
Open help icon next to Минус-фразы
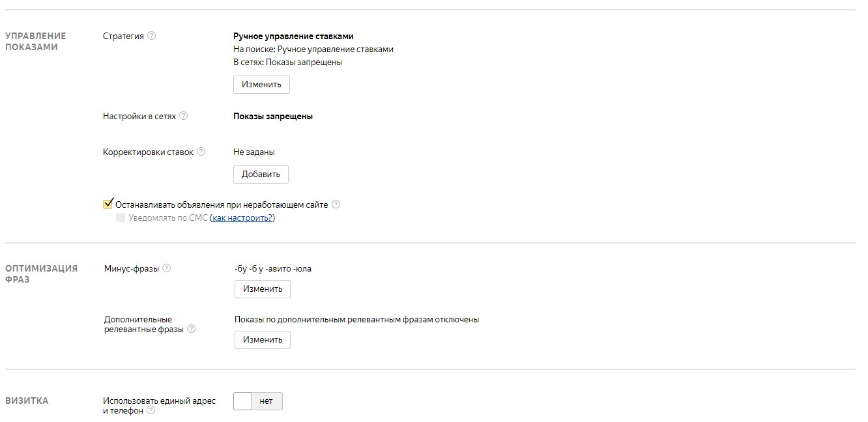tap(167, 268)
